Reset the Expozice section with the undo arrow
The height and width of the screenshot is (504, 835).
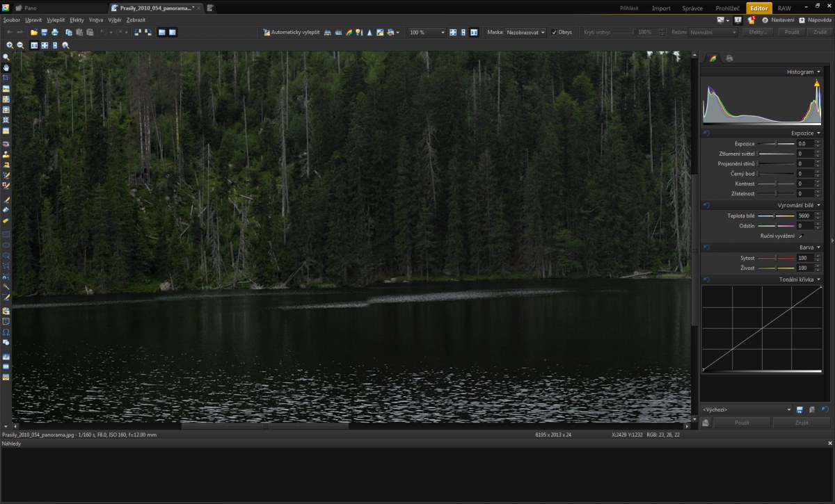(x=706, y=133)
